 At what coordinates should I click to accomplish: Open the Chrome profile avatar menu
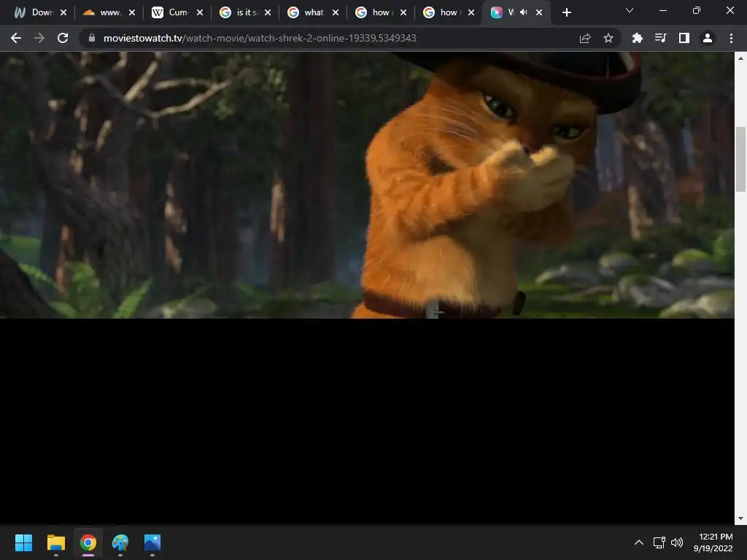pyautogui.click(x=708, y=38)
